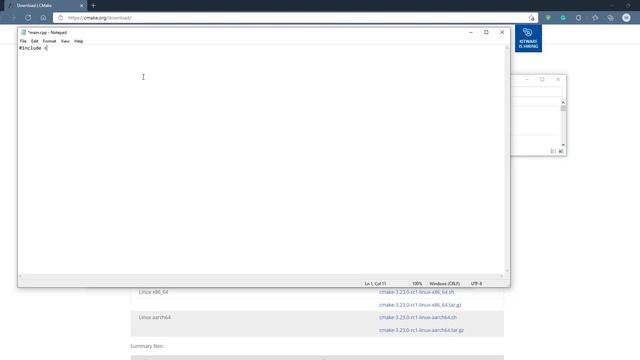Open the extensions puzzle icon
Viewport: 640px width, 360px height.
(x=595, y=18)
